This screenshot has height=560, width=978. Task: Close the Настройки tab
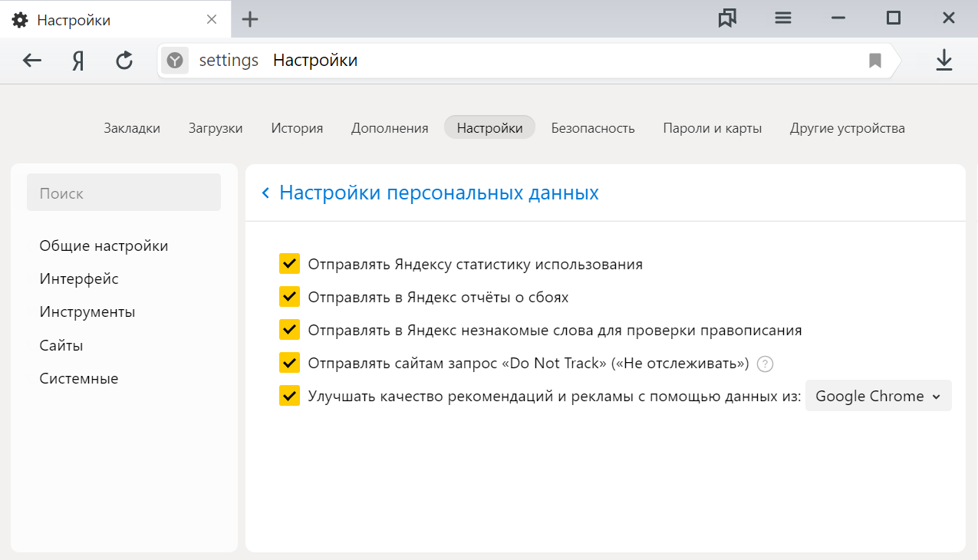click(212, 19)
